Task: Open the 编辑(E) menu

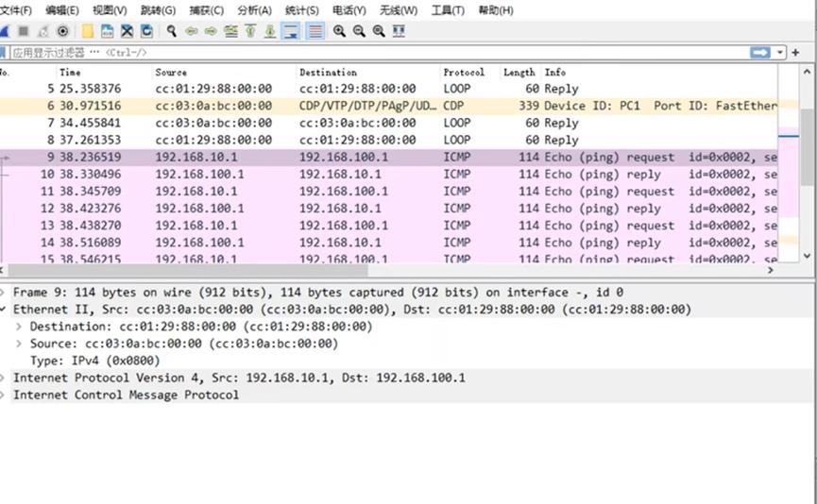Action: click(62, 10)
